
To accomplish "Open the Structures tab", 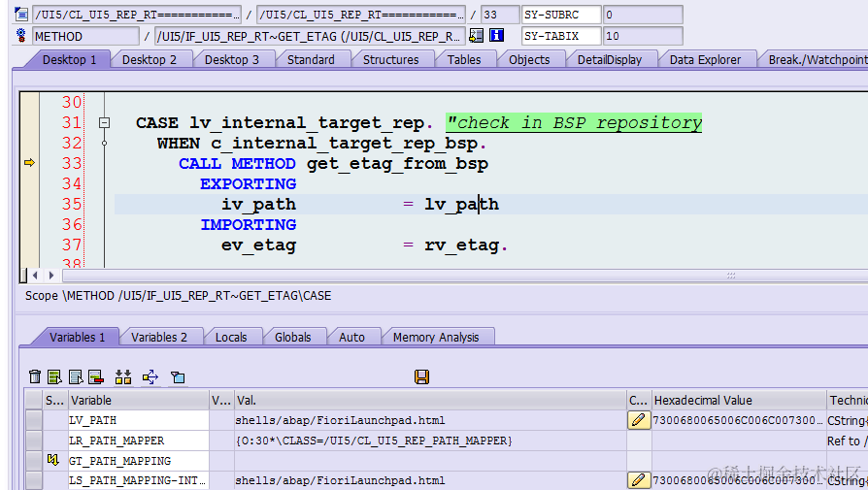I will [390, 60].
